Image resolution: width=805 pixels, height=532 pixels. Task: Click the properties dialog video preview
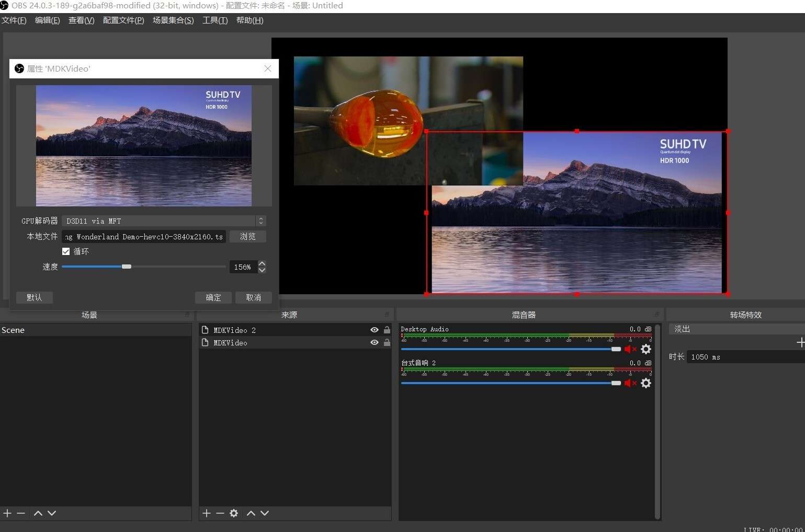144,146
